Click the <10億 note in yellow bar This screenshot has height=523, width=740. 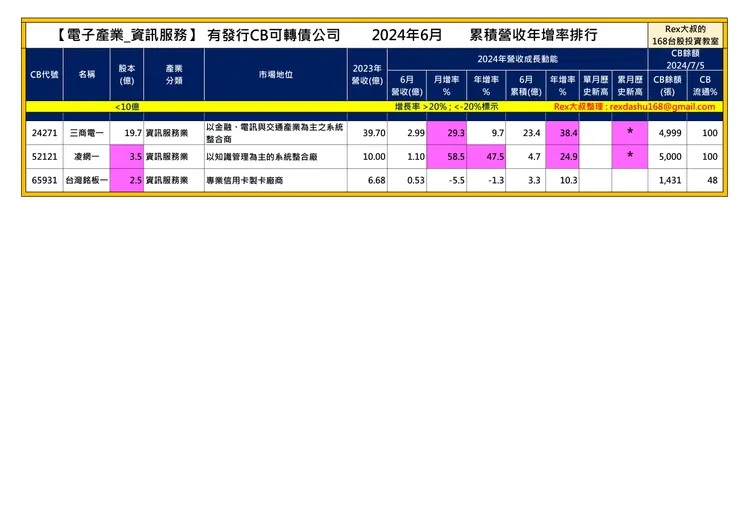point(127,107)
